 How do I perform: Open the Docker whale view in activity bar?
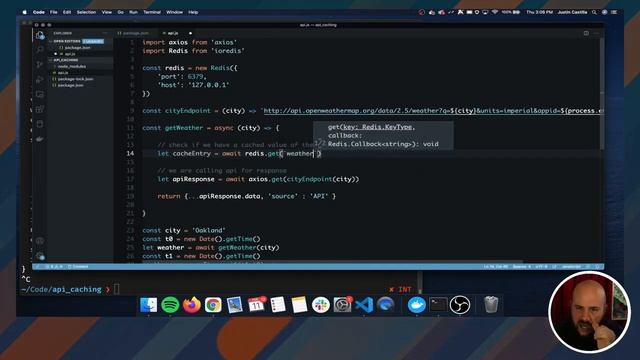pyautogui.click(x=40, y=139)
